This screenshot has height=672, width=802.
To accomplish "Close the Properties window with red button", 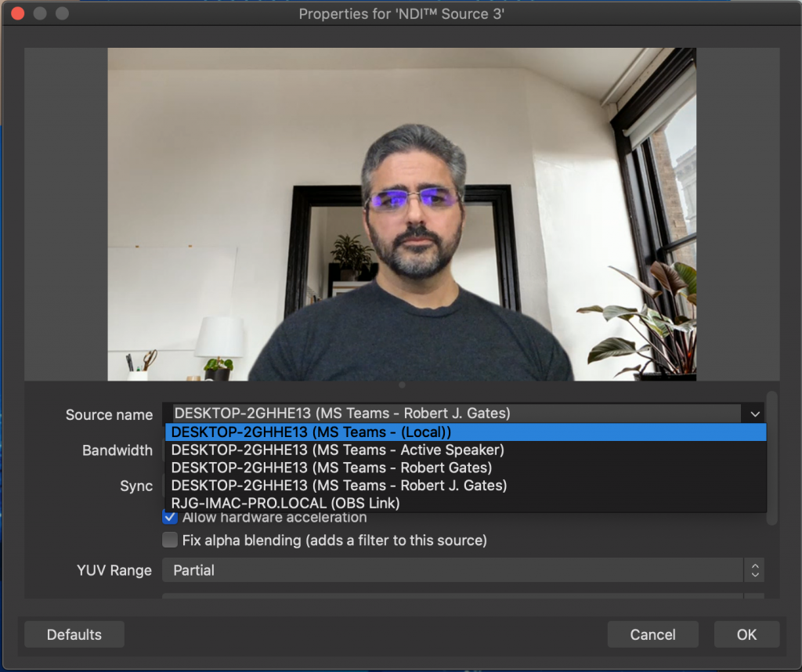I will pos(18,13).
